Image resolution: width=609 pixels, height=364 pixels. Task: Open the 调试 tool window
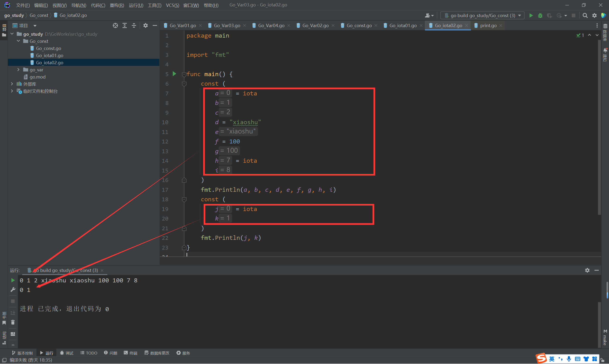click(x=66, y=353)
